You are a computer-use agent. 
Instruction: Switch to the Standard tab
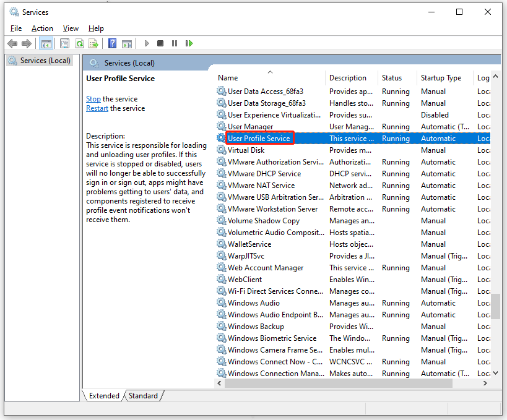143,396
